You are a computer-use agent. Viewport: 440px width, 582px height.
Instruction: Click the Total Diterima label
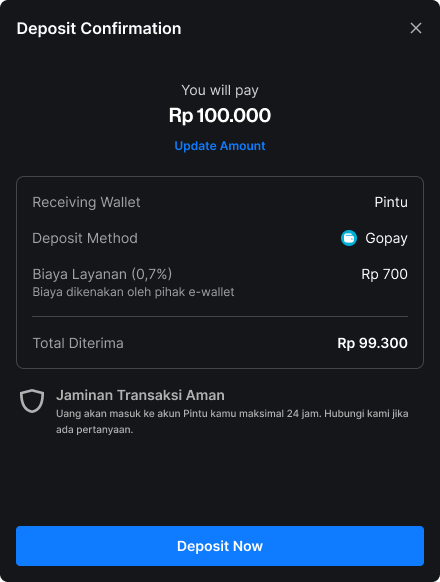[x=78, y=343]
